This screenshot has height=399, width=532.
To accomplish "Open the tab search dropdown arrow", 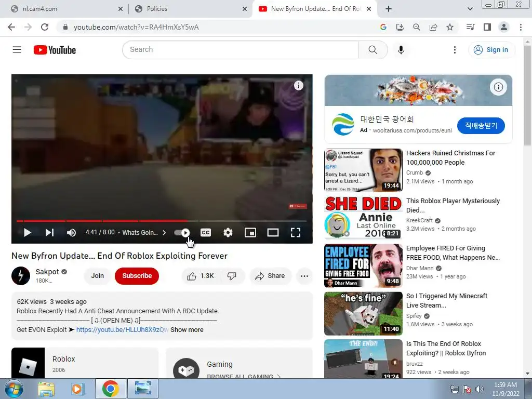I will (470, 9).
